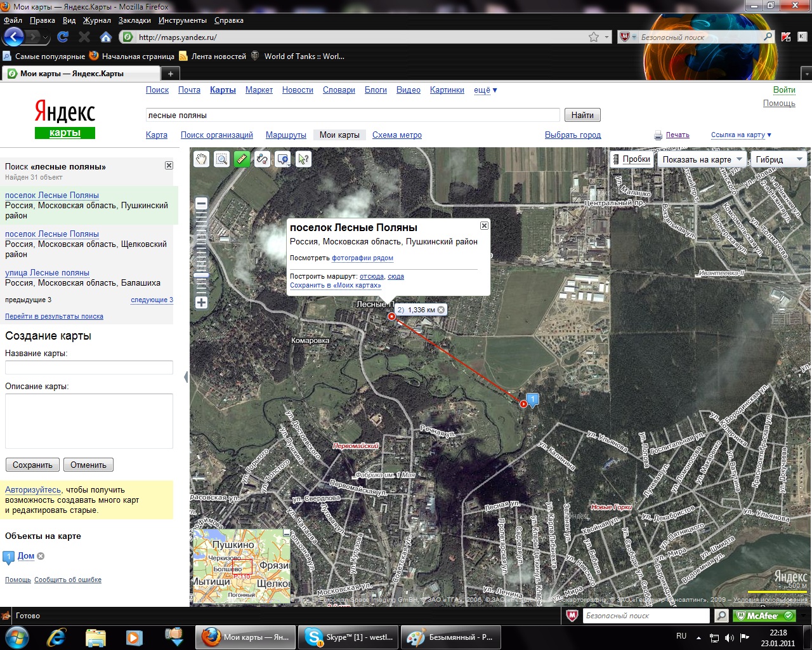Launch Internet Explorer from the taskbar
Screen dimensions: 812x650
point(58,637)
